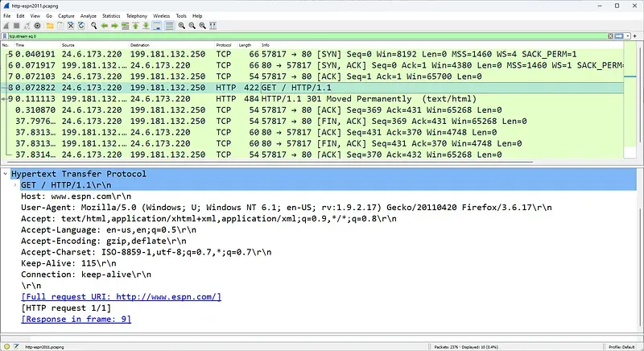Viewport: 644px width, 351px height.
Task: Expand the GET / HTTP/1.1 subtree
Action: 15,185
